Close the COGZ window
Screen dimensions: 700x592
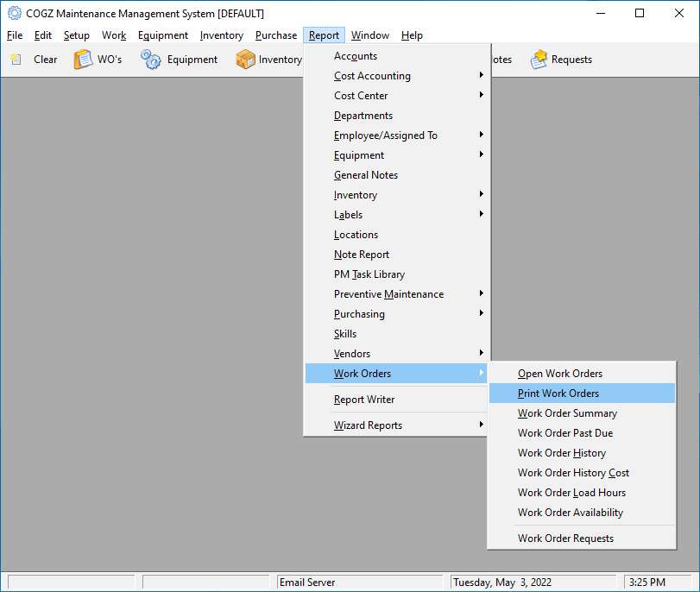click(x=679, y=14)
